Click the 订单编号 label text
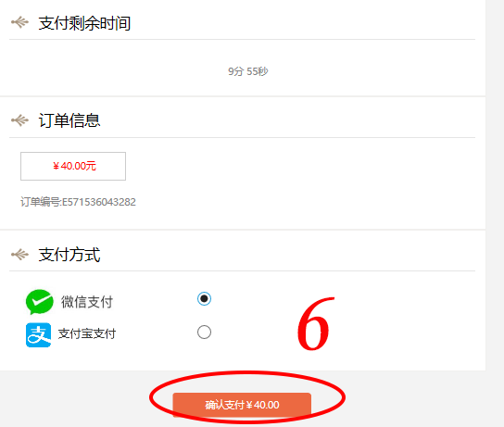The height and width of the screenshot is (427, 504). point(40,202)
